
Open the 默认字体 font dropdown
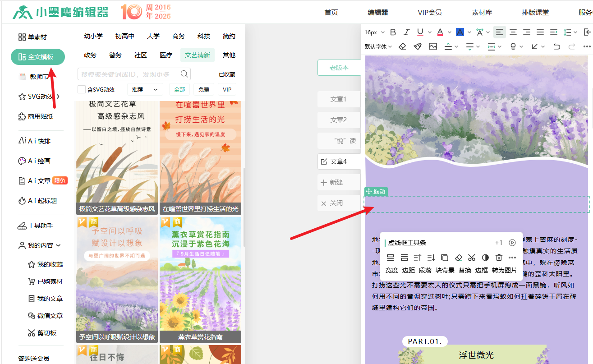[x=378, y=46]
